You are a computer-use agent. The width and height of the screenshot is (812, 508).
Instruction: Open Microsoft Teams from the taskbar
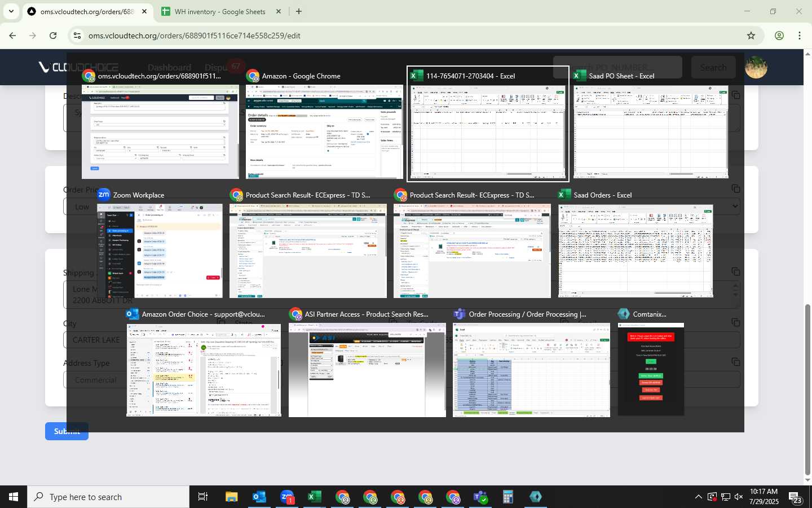point(480,497)
